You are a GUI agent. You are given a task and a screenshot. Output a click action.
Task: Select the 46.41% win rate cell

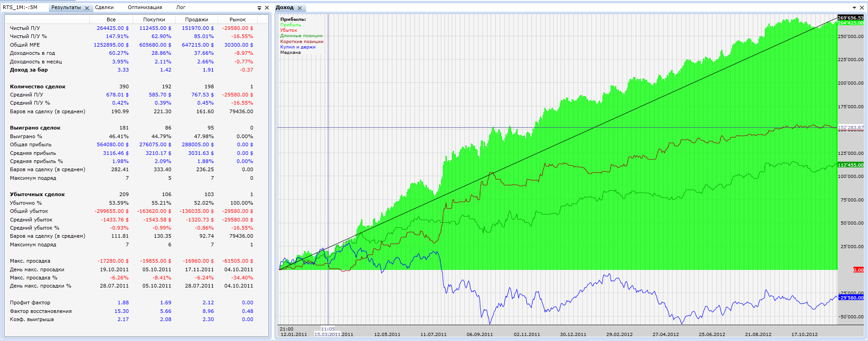(119, 136)
